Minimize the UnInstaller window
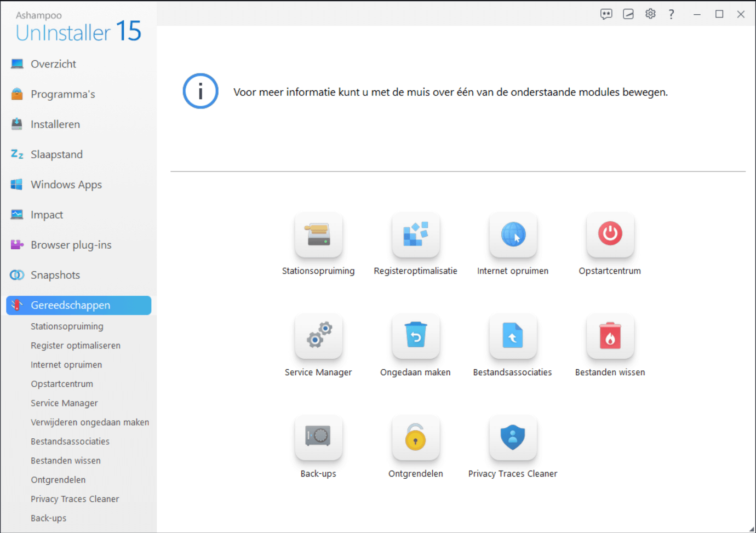The image size is (756, 533). click(697, 14)
